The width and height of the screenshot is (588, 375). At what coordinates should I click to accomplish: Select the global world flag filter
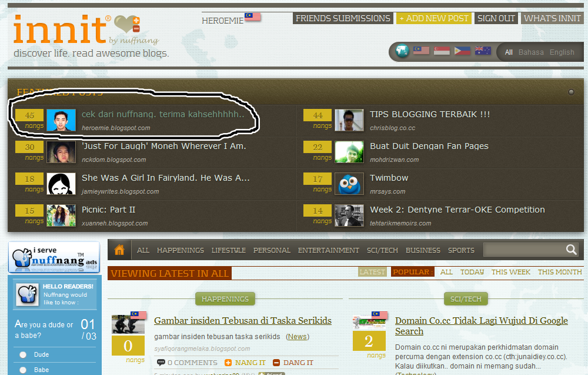point(402,51)
